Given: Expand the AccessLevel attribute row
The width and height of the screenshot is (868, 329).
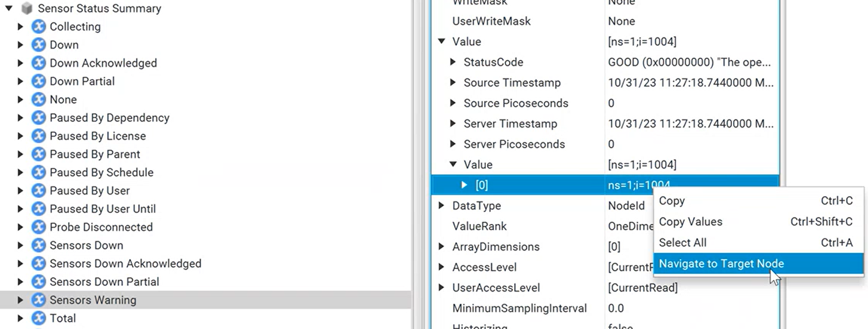Looking at the screenshot, I should click(x=441, y=267).
